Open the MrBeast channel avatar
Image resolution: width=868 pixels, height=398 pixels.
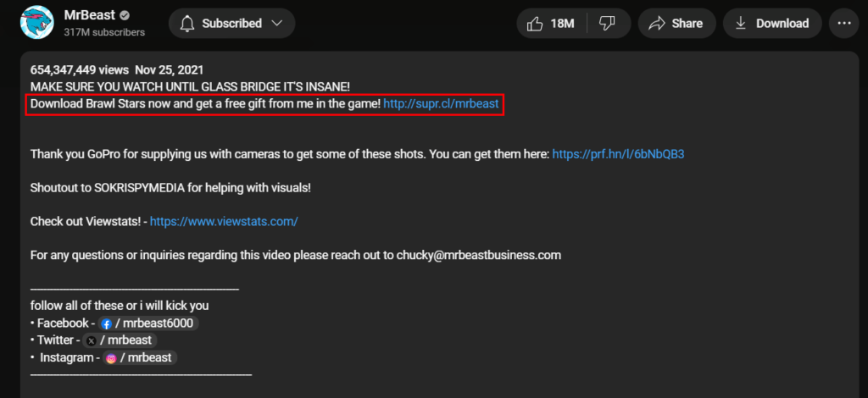tap(36, 23)
